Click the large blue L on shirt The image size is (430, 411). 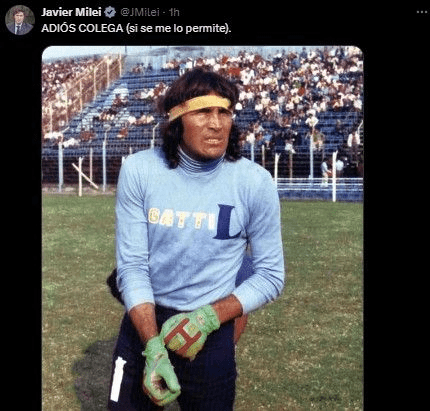coord(228,222)
